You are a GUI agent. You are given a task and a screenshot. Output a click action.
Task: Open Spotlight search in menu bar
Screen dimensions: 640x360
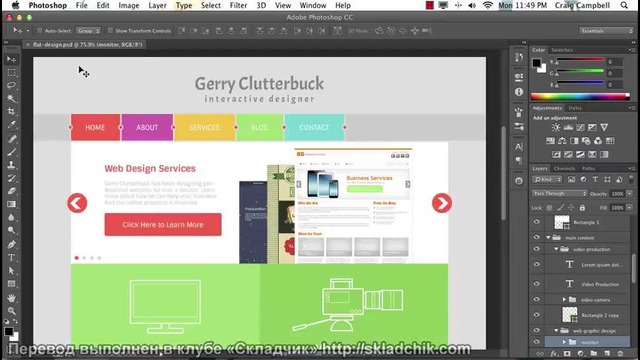[624, 5]
